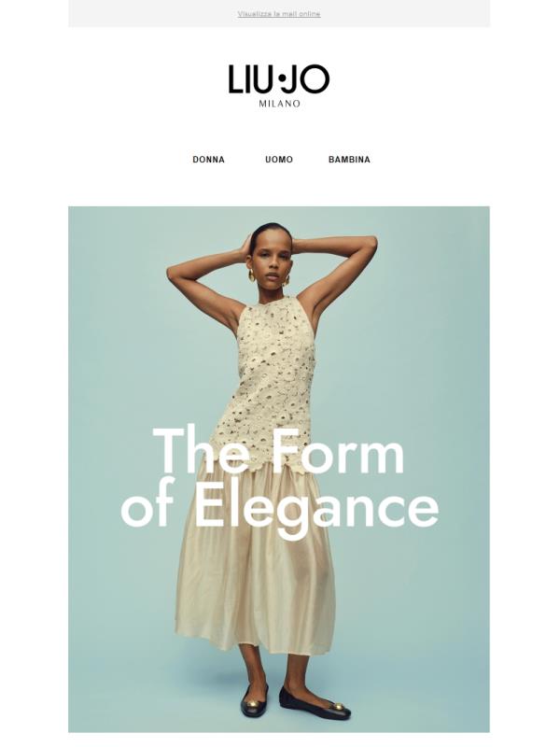This screenshot has height=747, width=560.
Task: Click the letter 'O' in the logo
Action: (x=315, y=79)
